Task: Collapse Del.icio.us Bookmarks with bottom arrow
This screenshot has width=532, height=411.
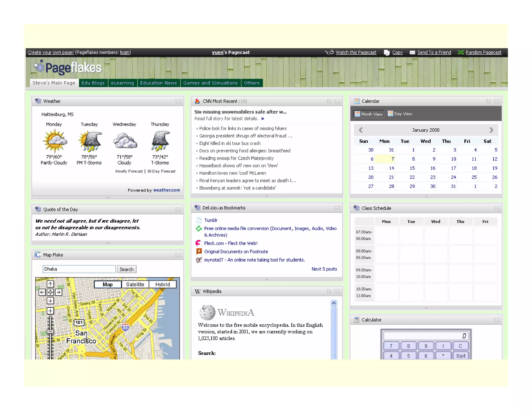Action: coord(267,279)
